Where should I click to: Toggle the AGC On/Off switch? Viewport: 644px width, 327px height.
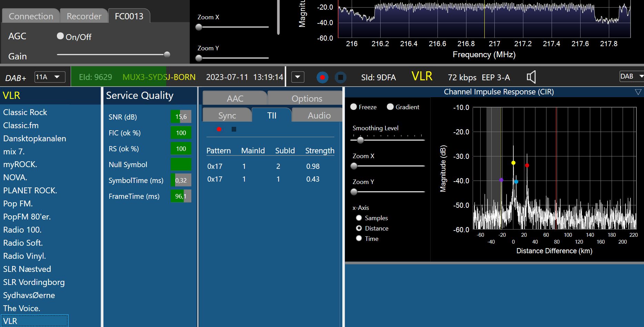(60, 36)
